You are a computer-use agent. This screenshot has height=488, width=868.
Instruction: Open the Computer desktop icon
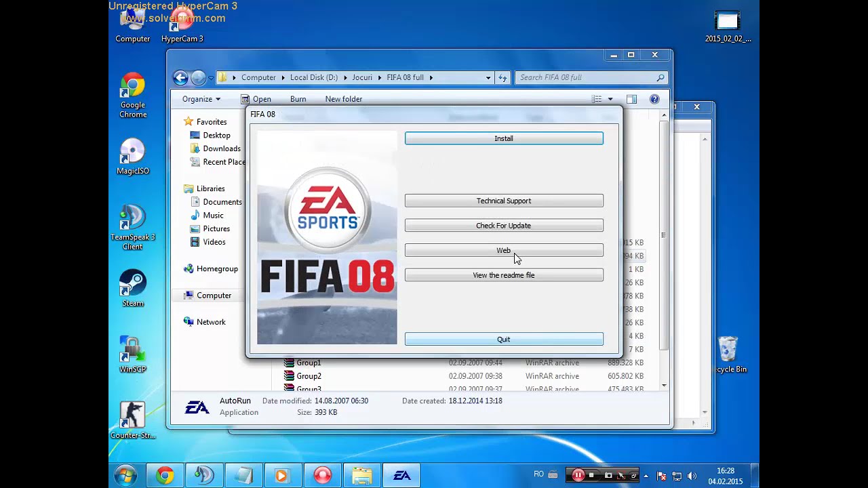(x=132, y=26)
